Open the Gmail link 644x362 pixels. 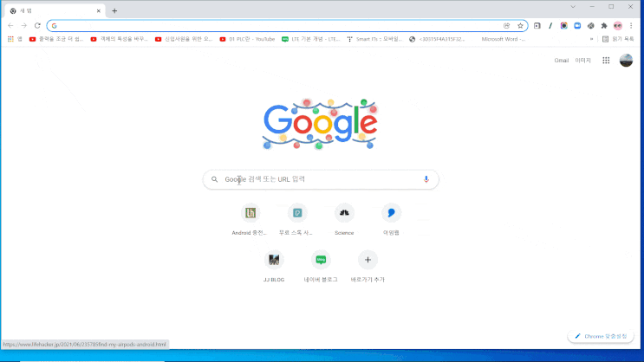(562, 61)
